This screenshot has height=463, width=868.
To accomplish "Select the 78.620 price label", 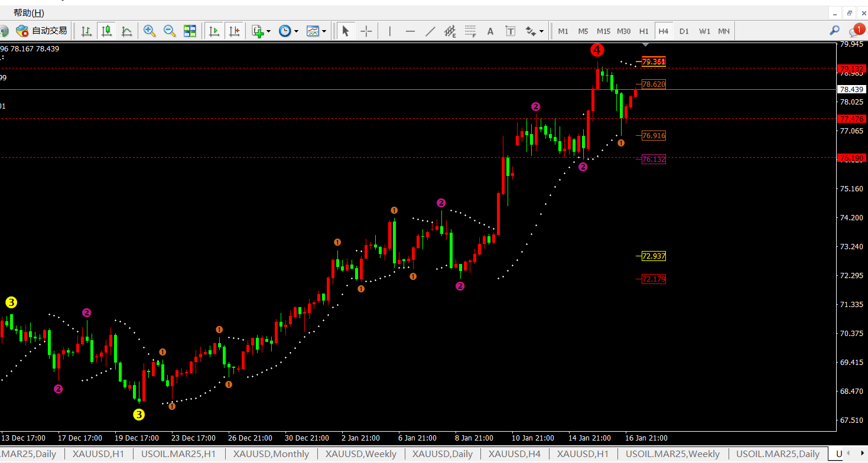I will [x=654, y=84].
